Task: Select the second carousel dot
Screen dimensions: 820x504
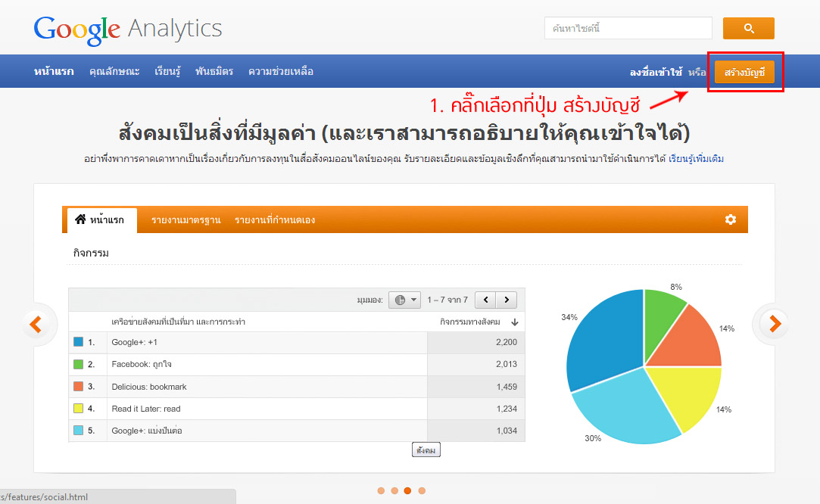Action: [394, 490]
